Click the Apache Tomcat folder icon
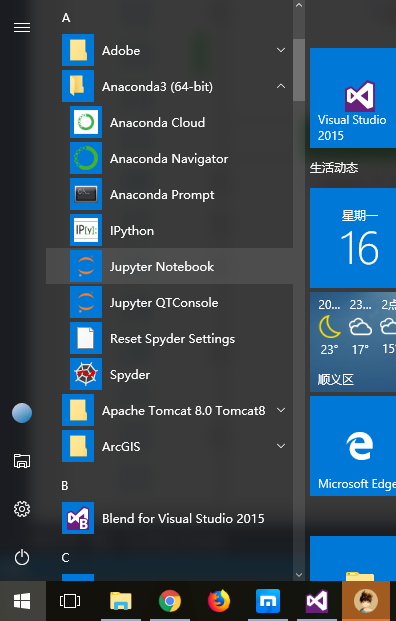Image resolution: width=396 pixels, height=621 pixels. tap(78, 410)
